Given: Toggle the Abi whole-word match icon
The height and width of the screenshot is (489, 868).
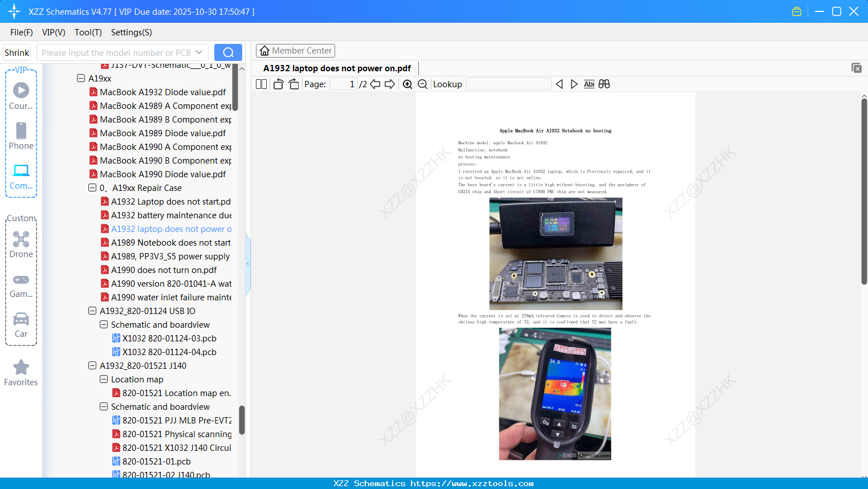Looking at the screenshot, I should point(589,84).
